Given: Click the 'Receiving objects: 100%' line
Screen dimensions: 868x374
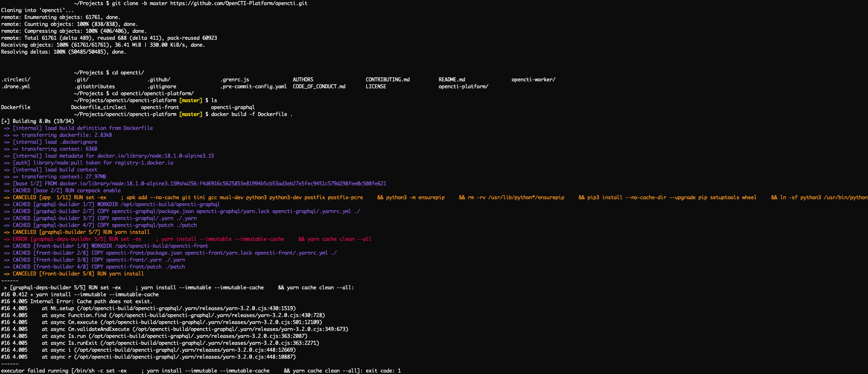Looking at the screenshot, I should pos(103,45).
